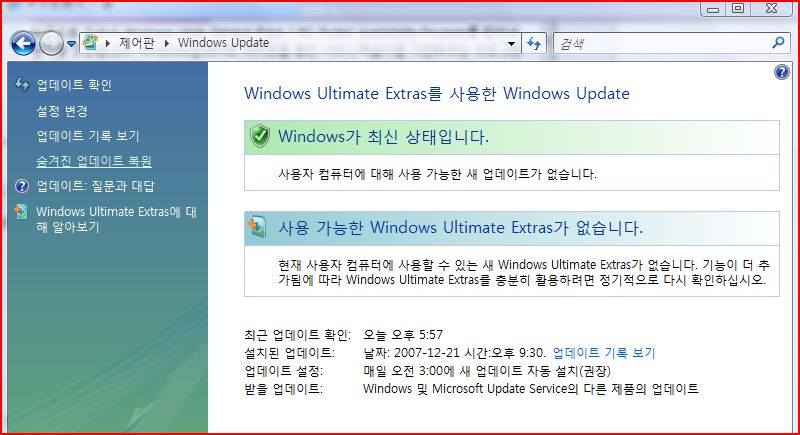
Task: Click the Control Panel icon in address bar
Action: (x=90, y=43)
